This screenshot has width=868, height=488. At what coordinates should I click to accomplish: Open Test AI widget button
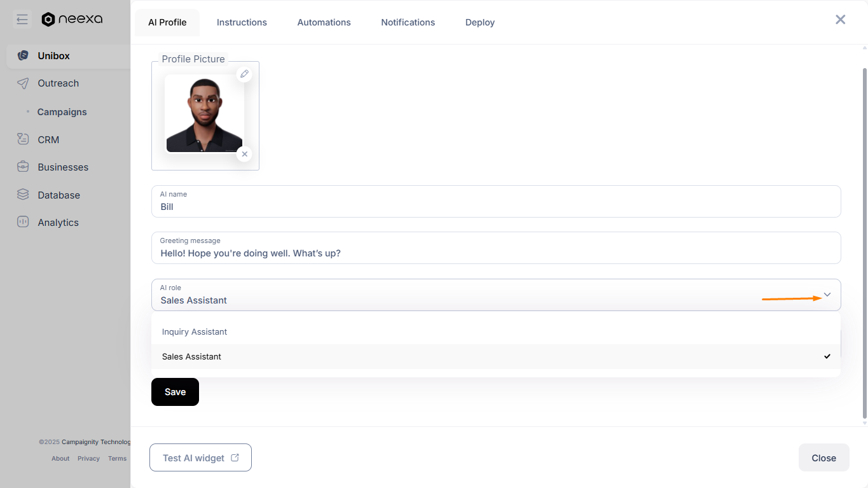[200, 457]
